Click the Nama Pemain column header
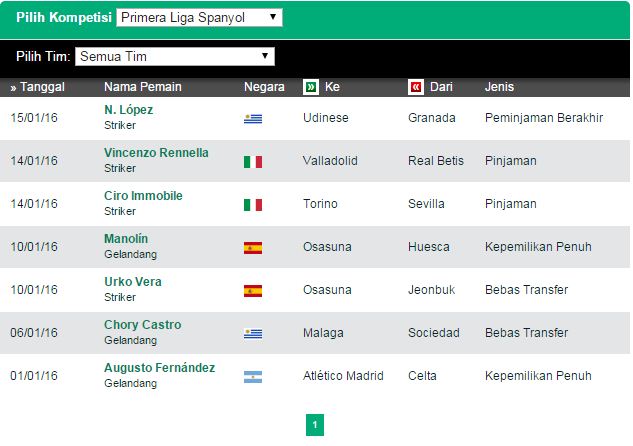The width and height of the screenshot is (633, 446). [x=143, y=87]
